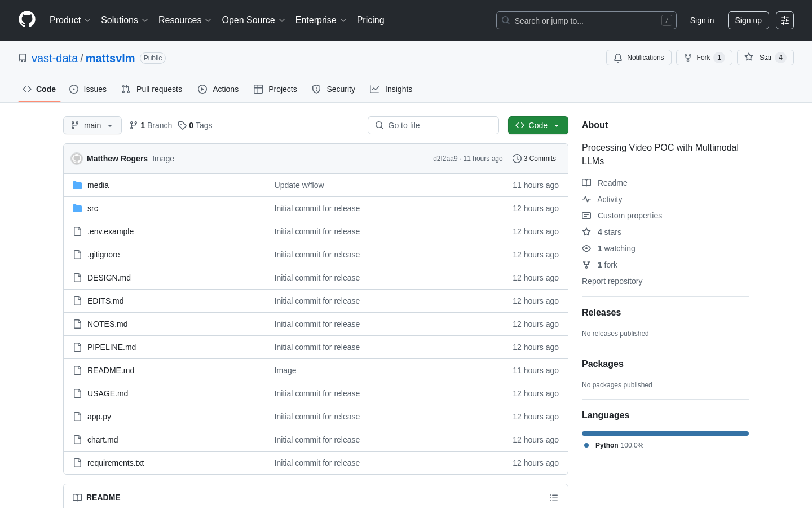The image size is (812, 508).
Task: Open README.md file link
Action: [x=111, y=370]
